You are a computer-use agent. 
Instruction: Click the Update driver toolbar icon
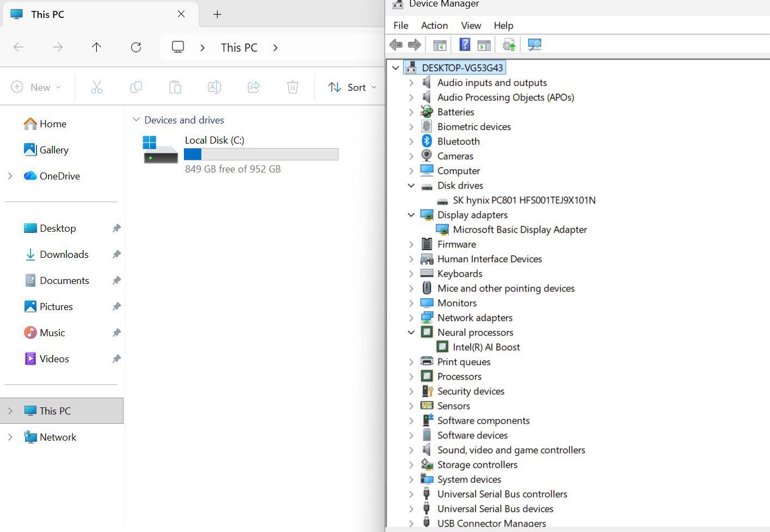point(509,45)
